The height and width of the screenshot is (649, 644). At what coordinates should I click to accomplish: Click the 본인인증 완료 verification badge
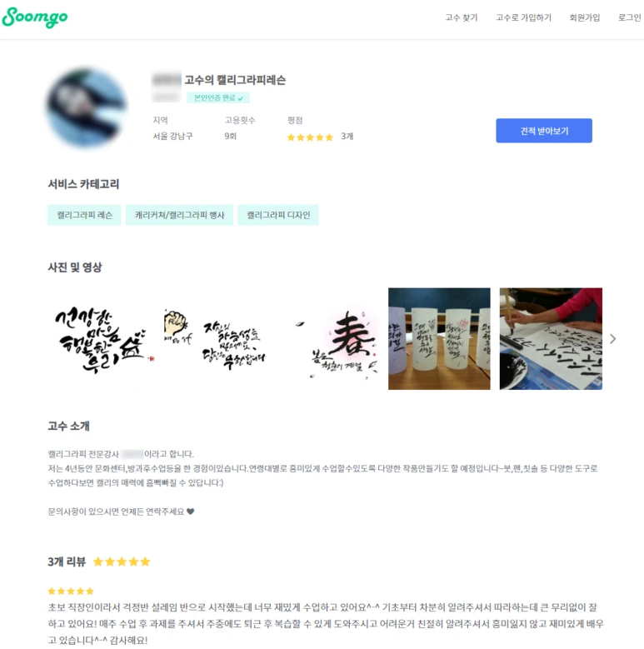tap(218, 97)
